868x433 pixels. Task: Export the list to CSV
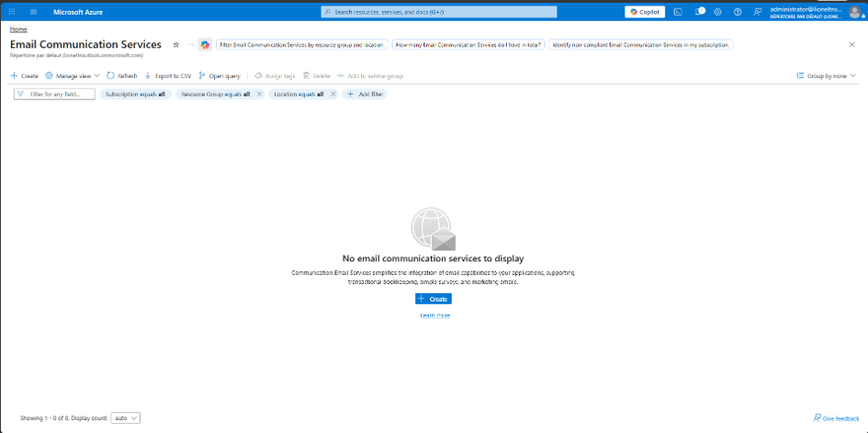[x=168, y=76]
